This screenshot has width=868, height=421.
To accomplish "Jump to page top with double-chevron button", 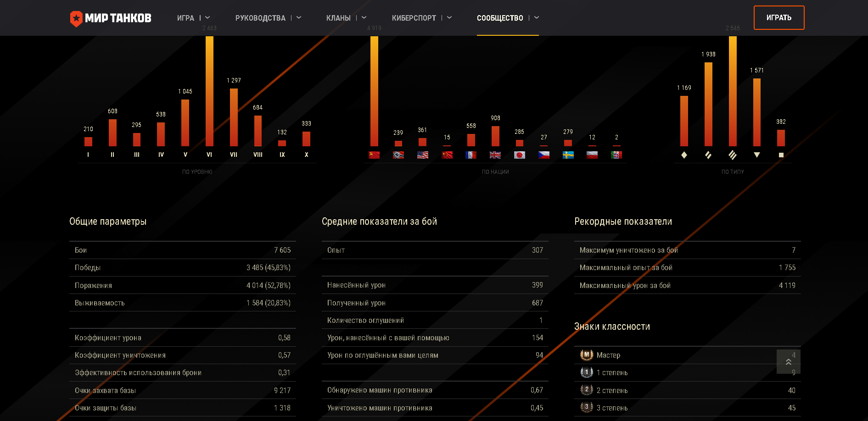I will click(x=789, y=362).
